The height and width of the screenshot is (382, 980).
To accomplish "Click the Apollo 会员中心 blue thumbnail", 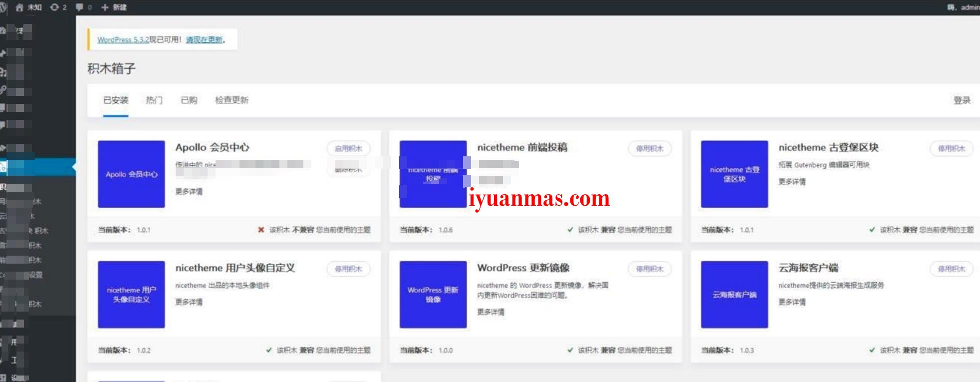I will click(x=131, y=174).
